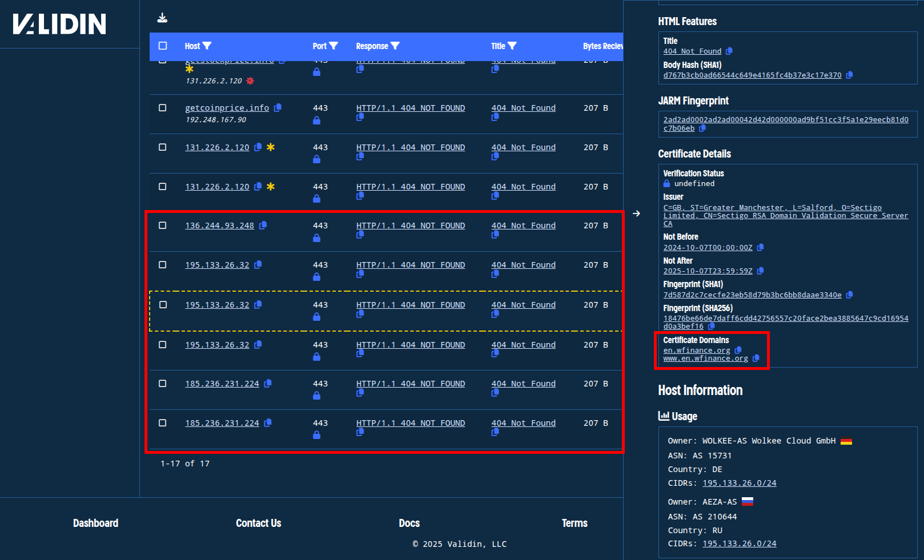Open the 404 Not Found title link under HTML Features
The width and height of the screenshot is (924, 560).
[x=692, y=51]
